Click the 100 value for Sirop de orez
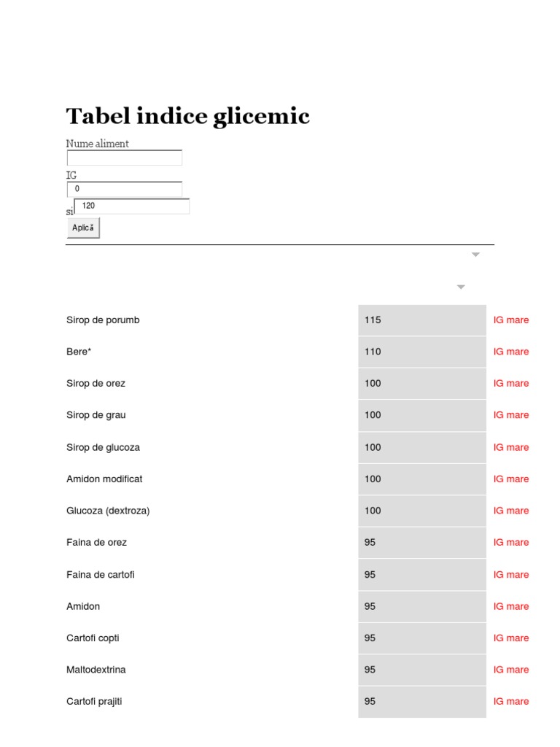Screen dimensions: 560x747 click(x=373, y=383)
